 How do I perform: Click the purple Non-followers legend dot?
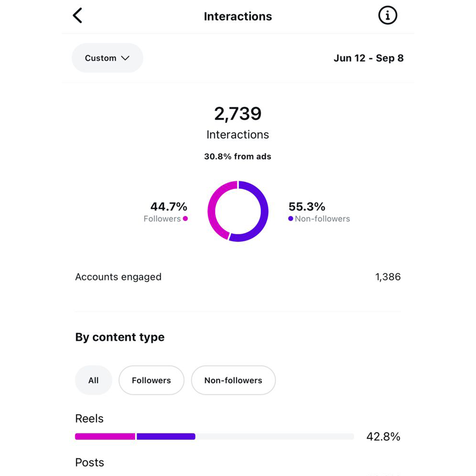click(x=290, y=219)
